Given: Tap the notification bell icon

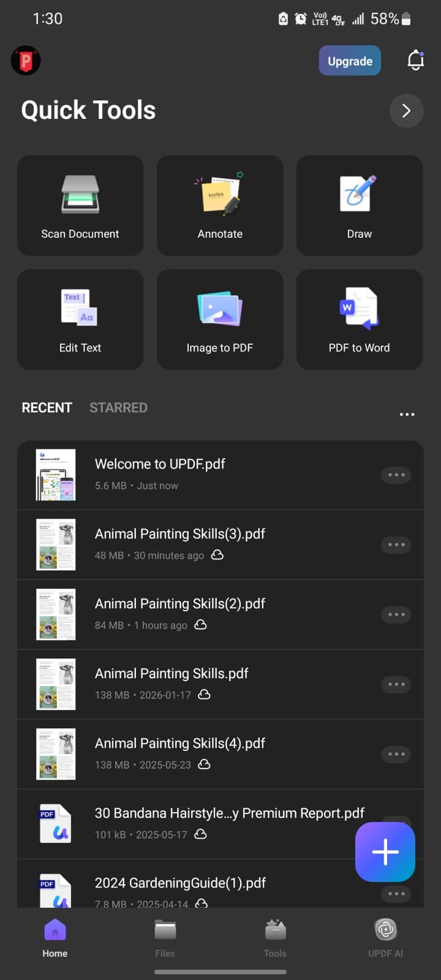Looking at the screenshot, I should click(416, 61).
